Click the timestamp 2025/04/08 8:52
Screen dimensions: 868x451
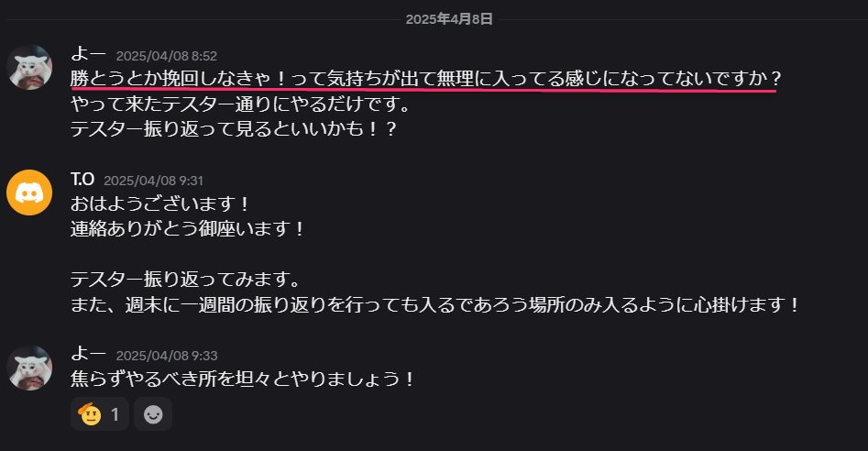(x=167, y=56)
